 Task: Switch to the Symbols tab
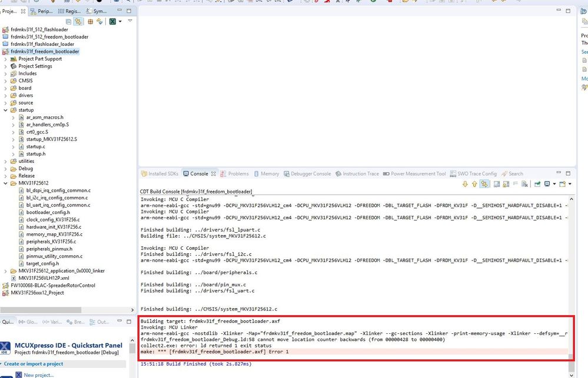(x=97, y=11)
